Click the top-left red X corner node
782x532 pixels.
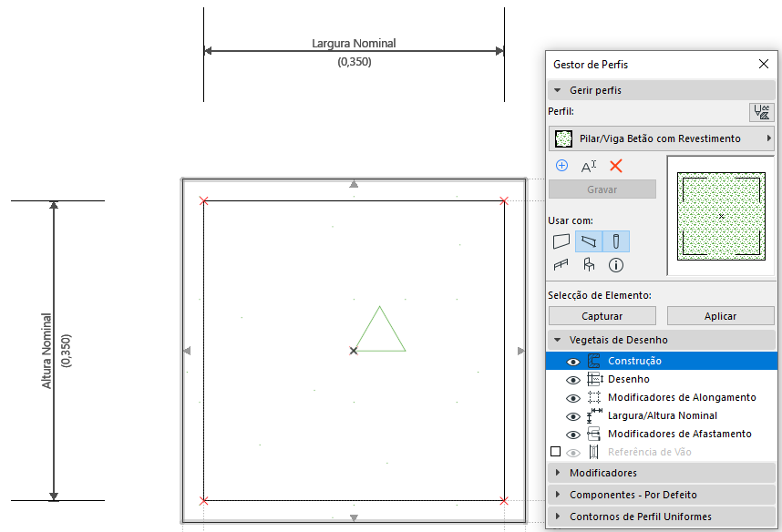click(x=203, y=201)
